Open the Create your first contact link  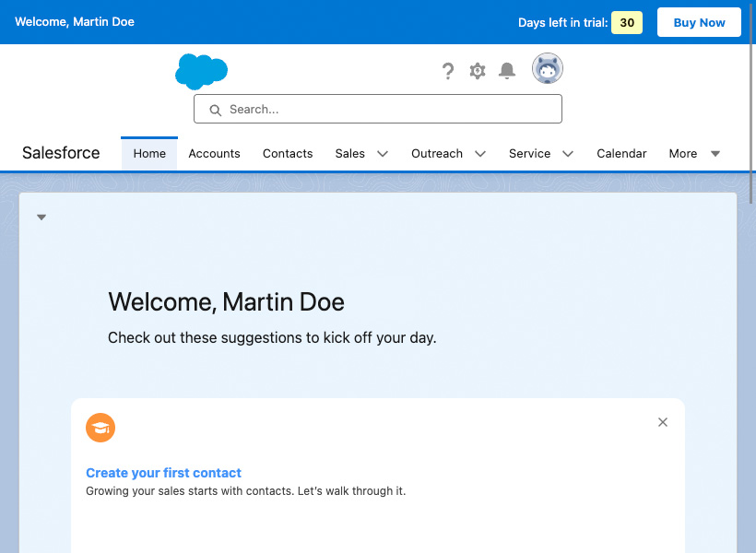point(163,473)
